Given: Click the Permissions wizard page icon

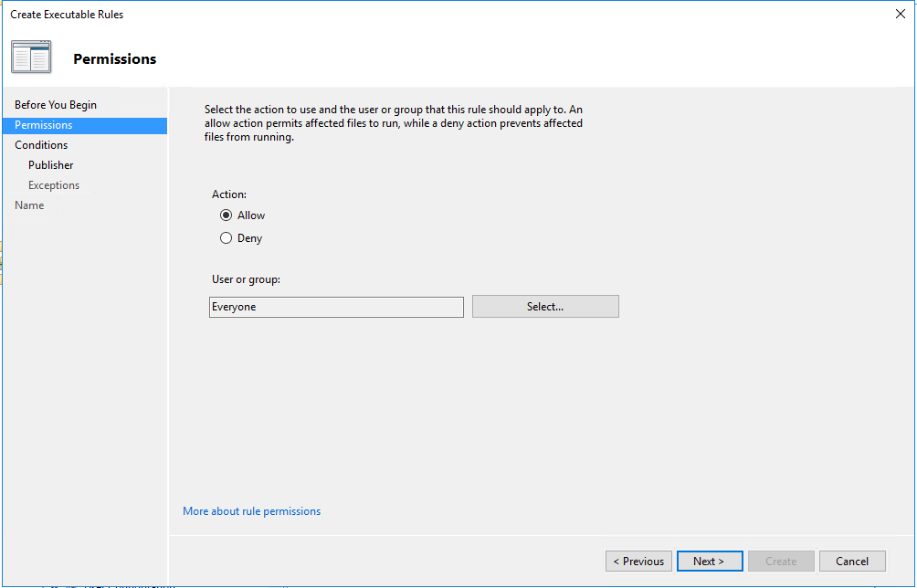Looking at the screenshot, I should 31,58.
